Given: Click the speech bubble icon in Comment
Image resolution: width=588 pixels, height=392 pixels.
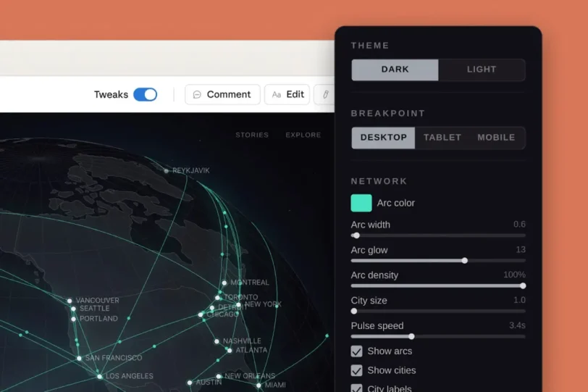Looking at the screenshot, I should pos(197,94).
